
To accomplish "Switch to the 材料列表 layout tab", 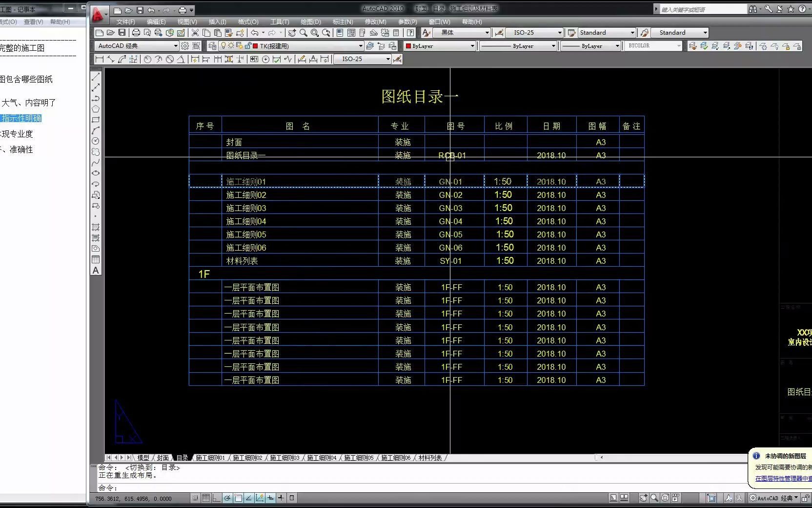I will pos(429,458).
